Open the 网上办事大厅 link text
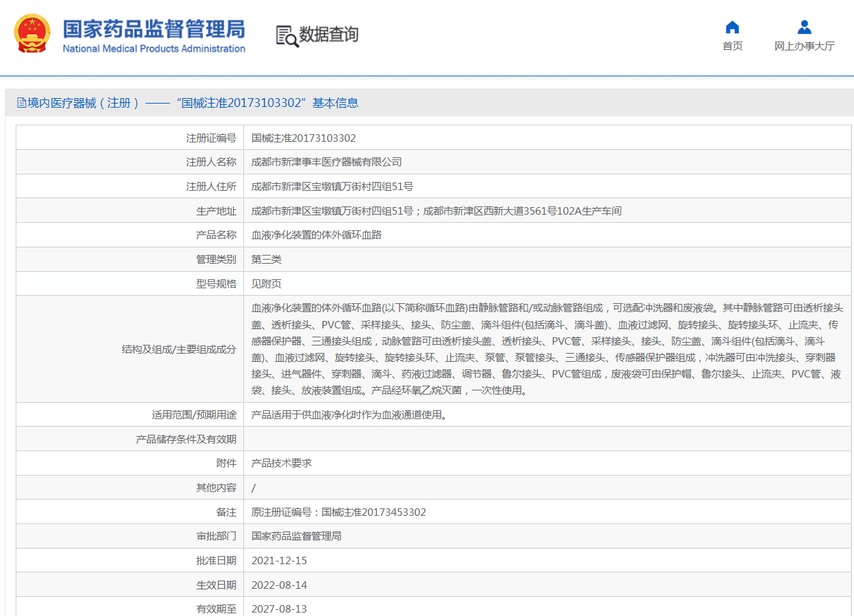 click(804, 46)
